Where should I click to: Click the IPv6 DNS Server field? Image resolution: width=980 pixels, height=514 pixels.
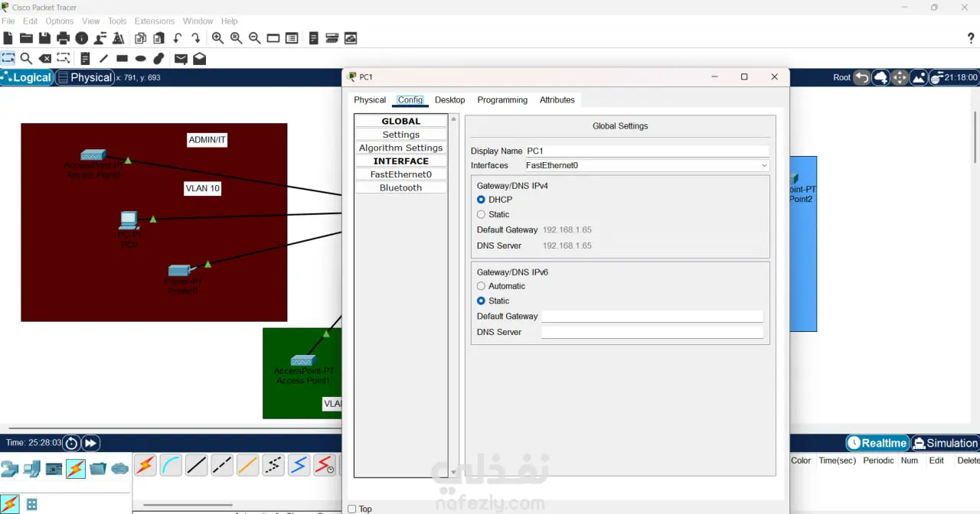pos(652,332)
